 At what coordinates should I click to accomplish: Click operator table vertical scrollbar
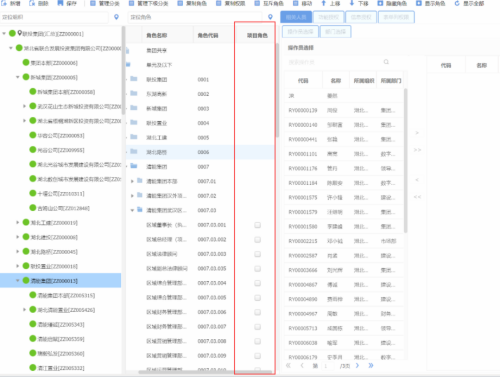click(x=406, y=160)
